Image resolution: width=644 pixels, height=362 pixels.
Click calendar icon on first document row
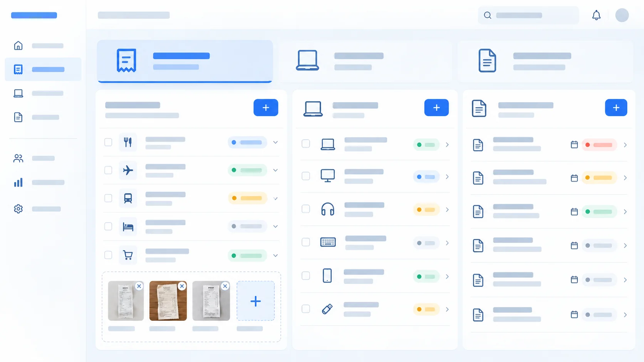(x=574, y=145)
